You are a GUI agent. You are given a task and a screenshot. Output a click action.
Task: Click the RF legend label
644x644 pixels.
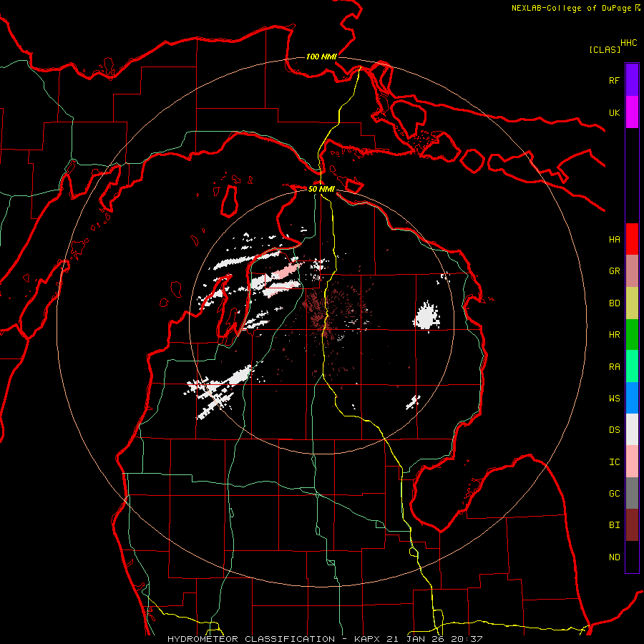click(x=614, y=80)
